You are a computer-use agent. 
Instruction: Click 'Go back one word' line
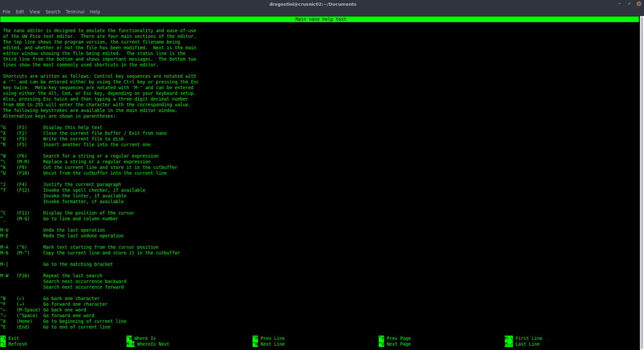(65, 310)
